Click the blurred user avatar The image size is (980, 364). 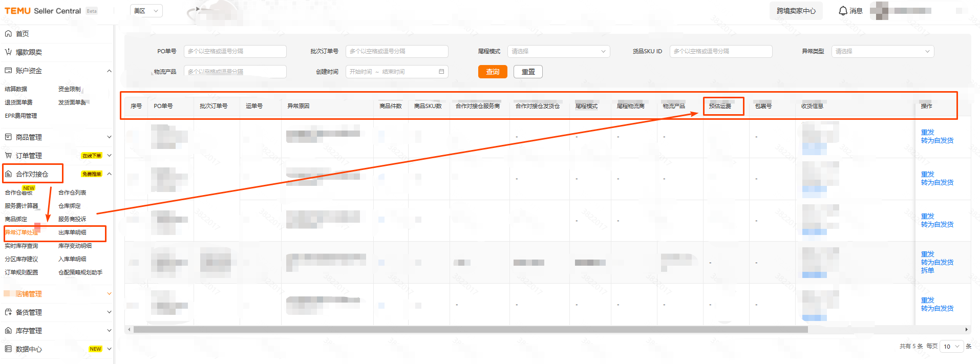tap(879, 11)
